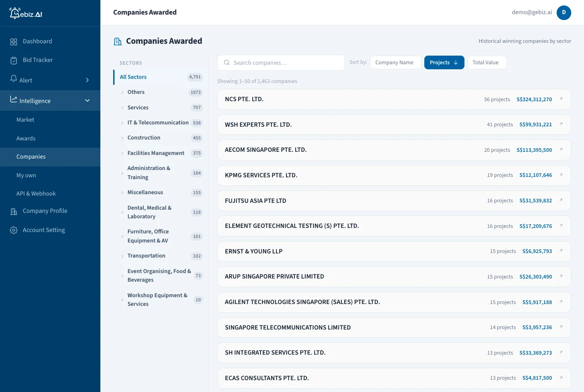Expand the Miscellaneous sector chevron
The image size is (584, 392).
pyautogui.click(x=122, y=193)
